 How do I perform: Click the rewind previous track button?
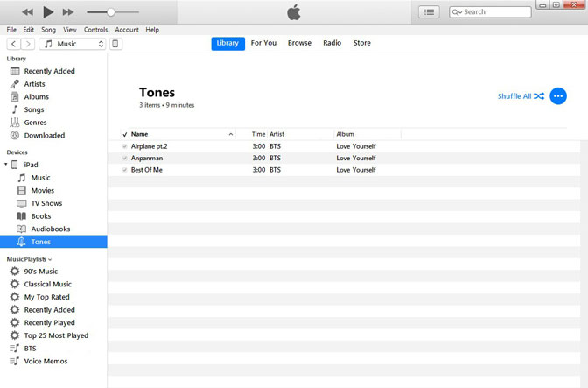pos(27,12)
